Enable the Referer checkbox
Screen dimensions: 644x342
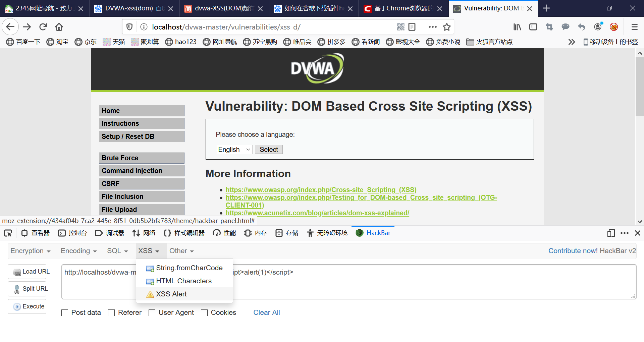pos(111,313)
